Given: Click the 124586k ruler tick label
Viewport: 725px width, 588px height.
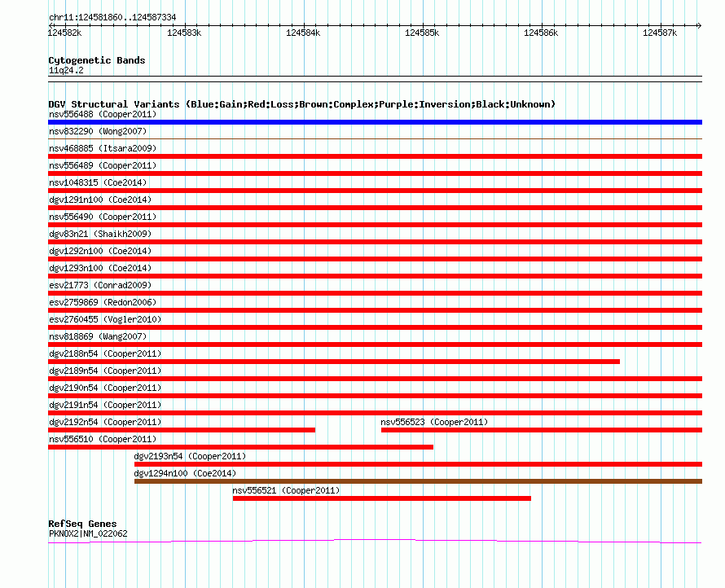Looking at the screenshot, I should click(541, 33).
